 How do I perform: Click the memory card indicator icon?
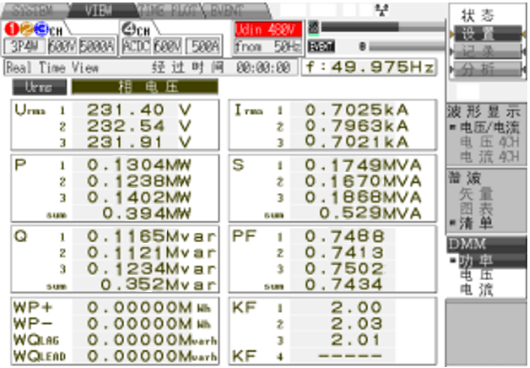(x=313, y=28)
